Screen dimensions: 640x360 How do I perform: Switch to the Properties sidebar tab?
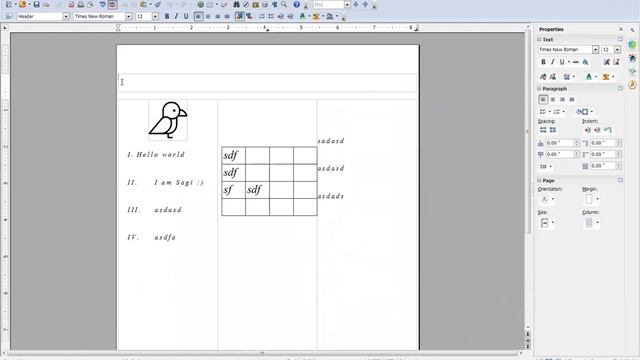(x=632, y=44)
